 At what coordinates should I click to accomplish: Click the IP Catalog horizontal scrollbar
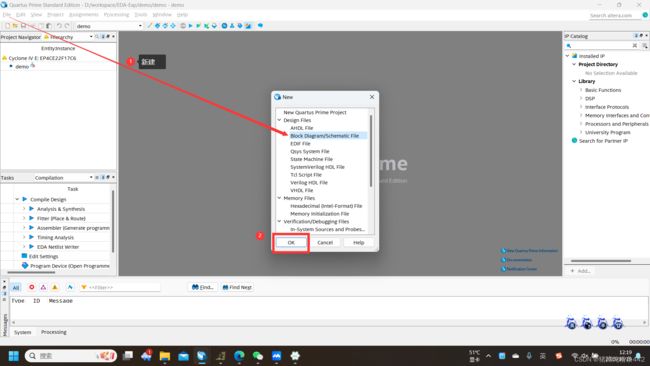601,261
